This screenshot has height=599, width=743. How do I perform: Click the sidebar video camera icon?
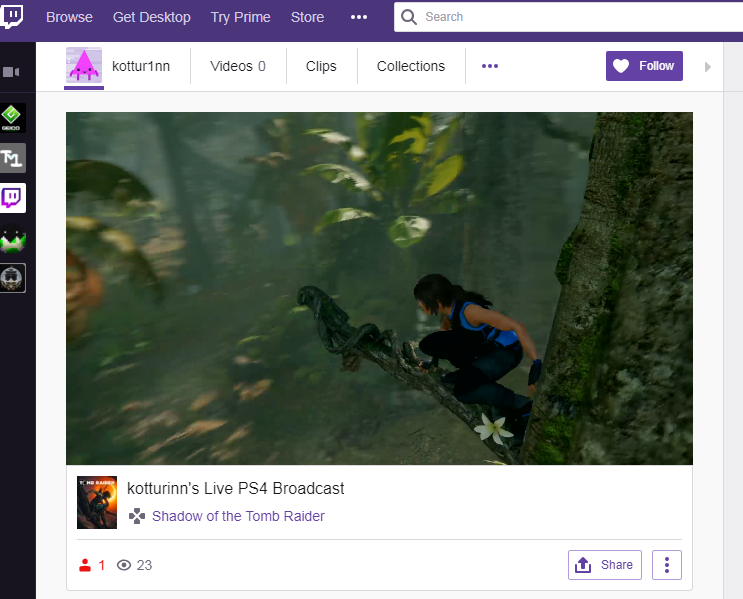coord(11,72)
